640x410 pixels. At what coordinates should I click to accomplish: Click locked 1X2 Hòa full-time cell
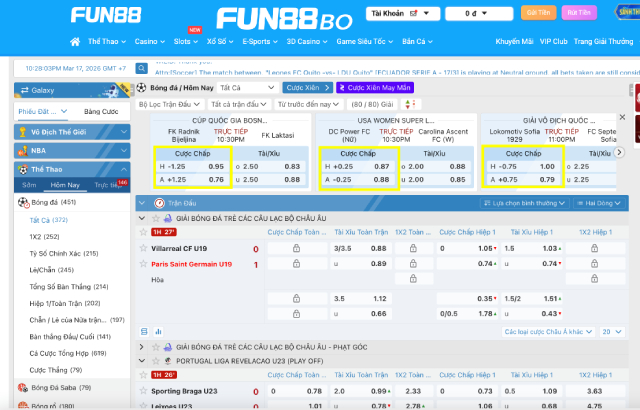413,279
